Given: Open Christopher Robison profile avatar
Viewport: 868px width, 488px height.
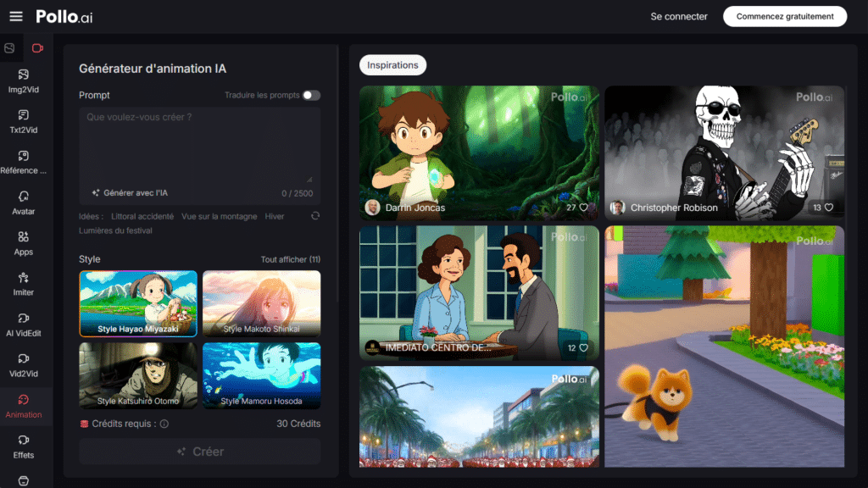Looking at the screenshot, I should 617,208.
